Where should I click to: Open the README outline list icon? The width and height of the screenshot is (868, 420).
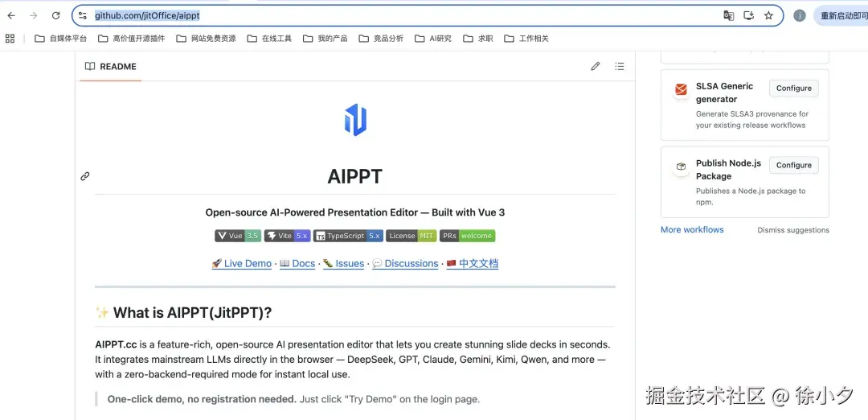620,67
